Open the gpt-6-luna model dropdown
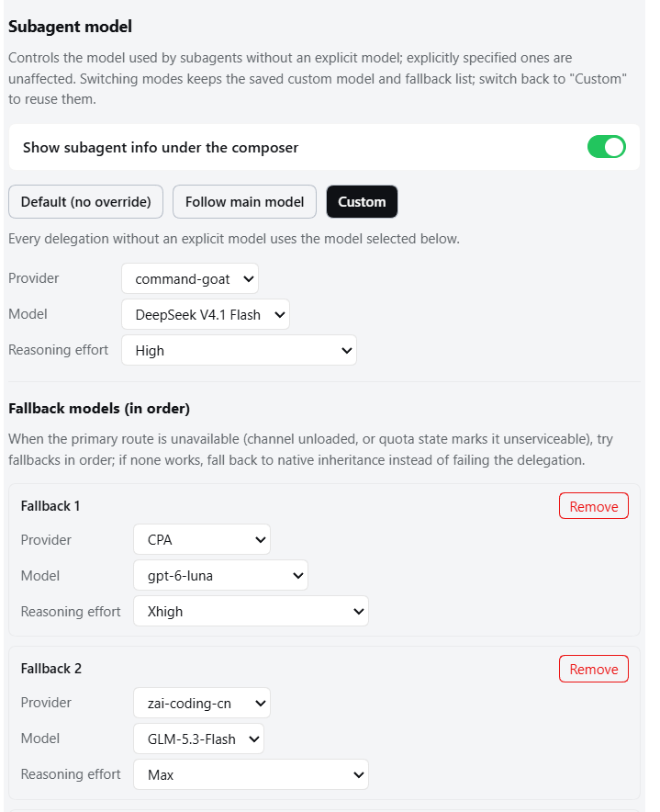This screenshot has height=812, width=660. point(220,575)
